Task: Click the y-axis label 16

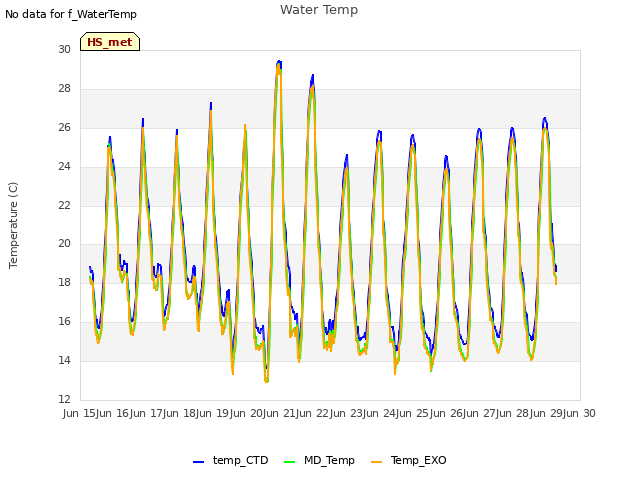Action: tap(64, 321)
